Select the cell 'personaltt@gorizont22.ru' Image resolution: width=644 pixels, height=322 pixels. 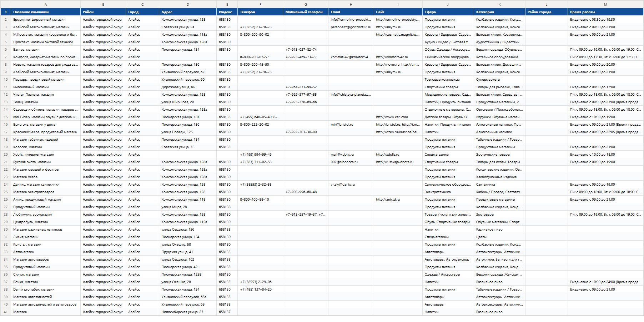(351, 27)
